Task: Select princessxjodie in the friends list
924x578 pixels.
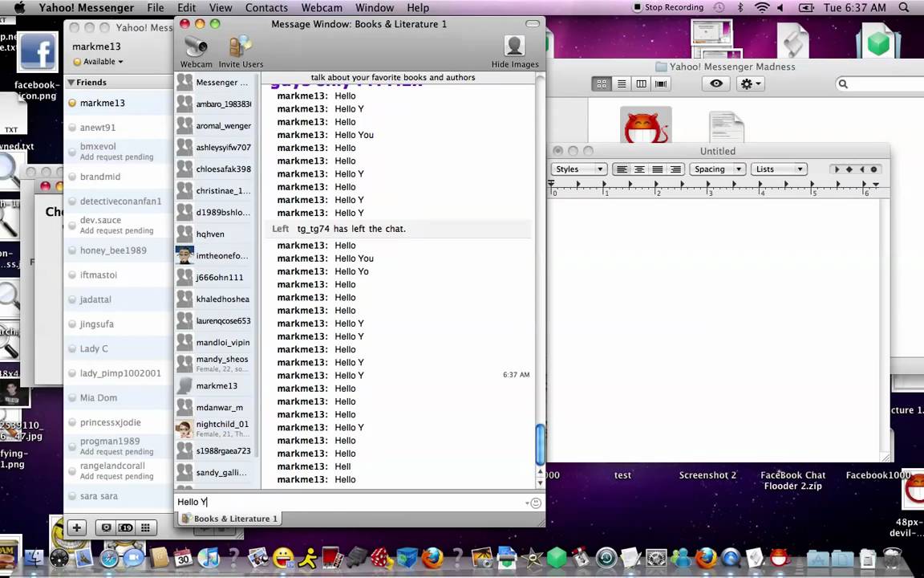Action: [119, 422]
